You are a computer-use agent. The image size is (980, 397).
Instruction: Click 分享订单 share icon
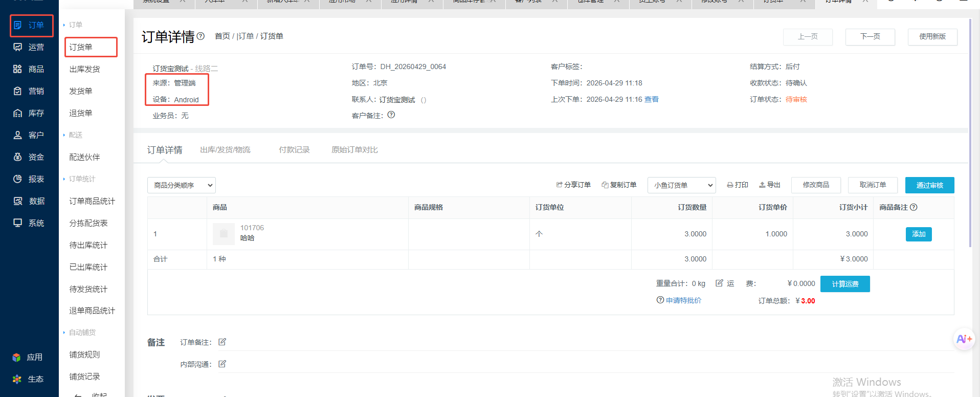(x=560, y=185)
